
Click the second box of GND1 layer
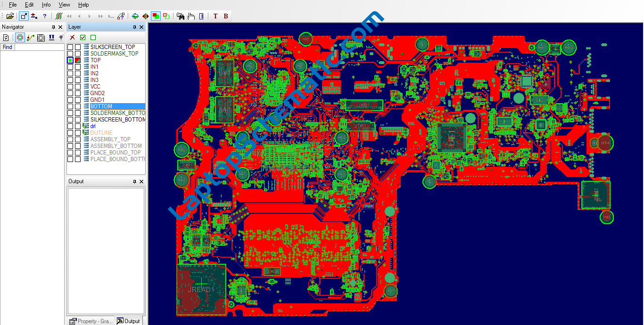click(78, 100)
